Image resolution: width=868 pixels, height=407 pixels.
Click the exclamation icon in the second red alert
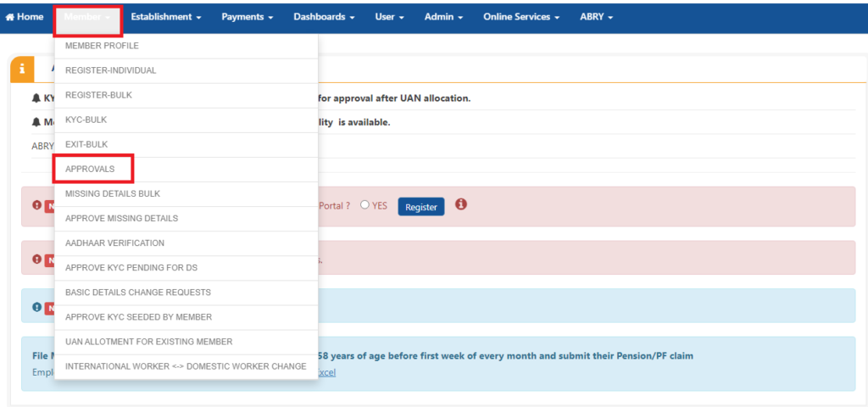point(36,259)
